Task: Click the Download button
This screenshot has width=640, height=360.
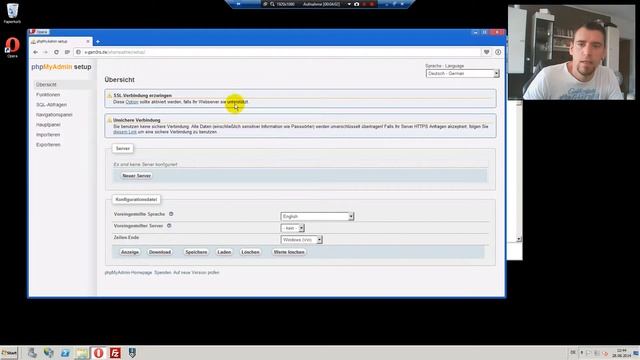Action: [x=160, y=252]
